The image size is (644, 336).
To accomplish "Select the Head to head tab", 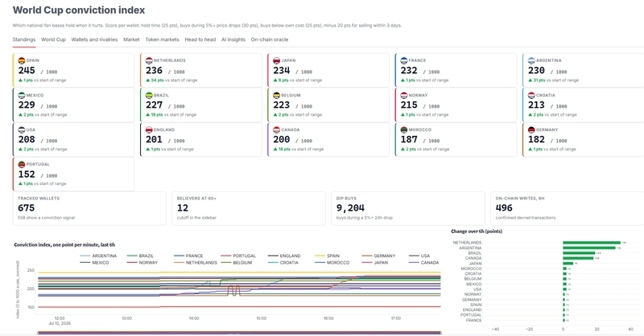I will pyautogui.click(x=200, y=40).
